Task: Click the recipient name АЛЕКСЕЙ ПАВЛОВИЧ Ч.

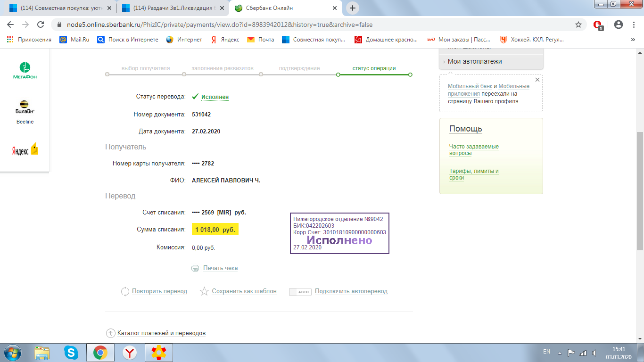Action: [226, 181]
